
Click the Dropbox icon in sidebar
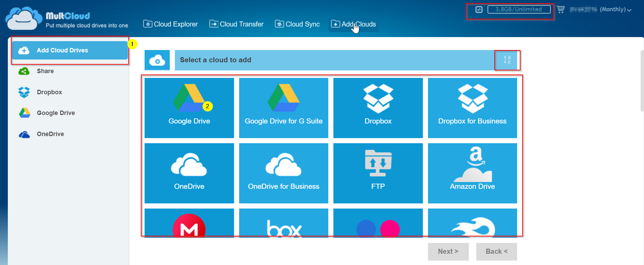24,92
